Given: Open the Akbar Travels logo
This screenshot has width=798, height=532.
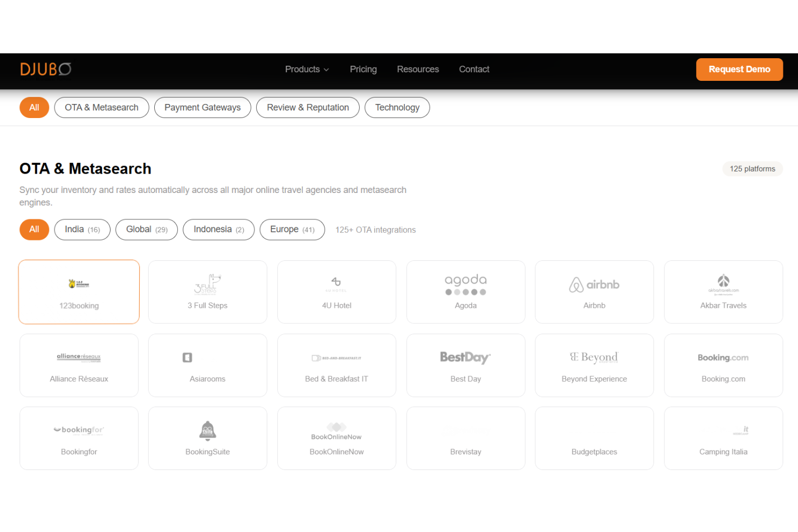Looking at the screenshot, I should coord(723,285).
